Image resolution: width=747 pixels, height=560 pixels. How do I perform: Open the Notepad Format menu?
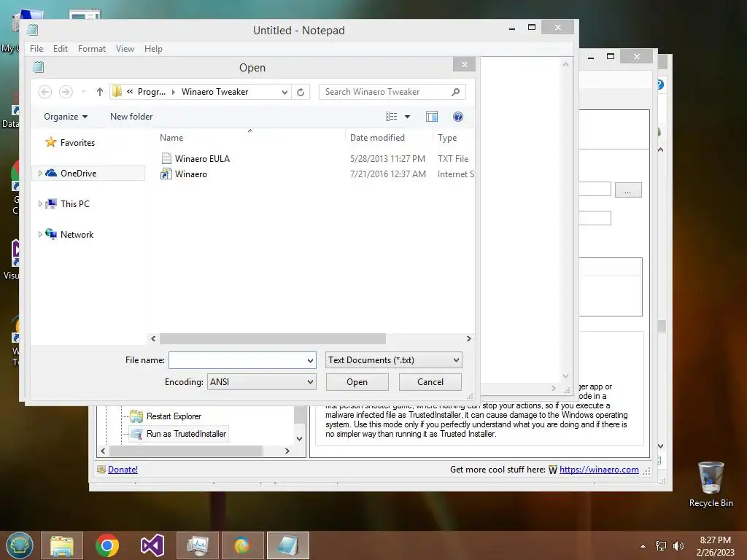pyautogui.click(x=92, y=49)
